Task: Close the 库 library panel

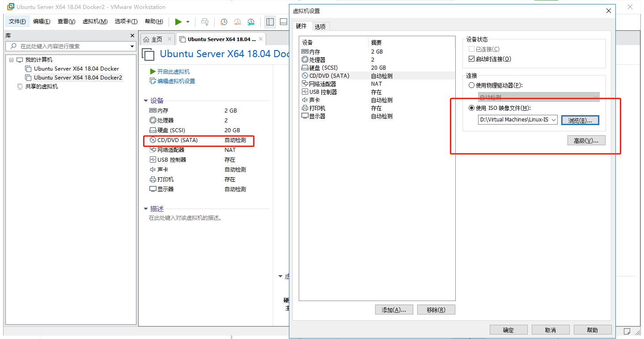Action: [132, 35]
